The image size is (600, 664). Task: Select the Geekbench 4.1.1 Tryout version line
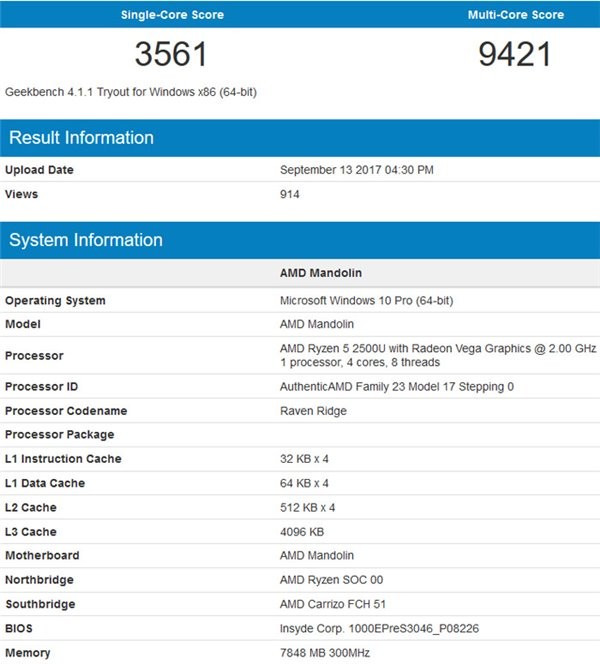point(131,92)
